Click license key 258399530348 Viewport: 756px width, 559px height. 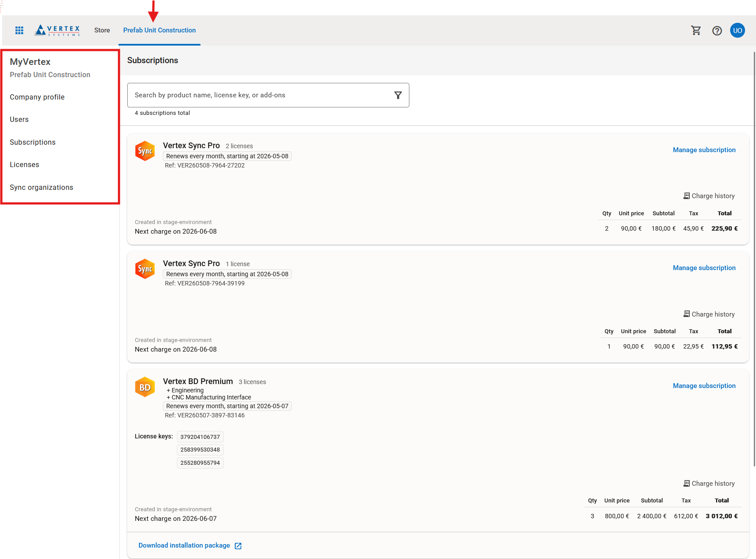(200, 450)
